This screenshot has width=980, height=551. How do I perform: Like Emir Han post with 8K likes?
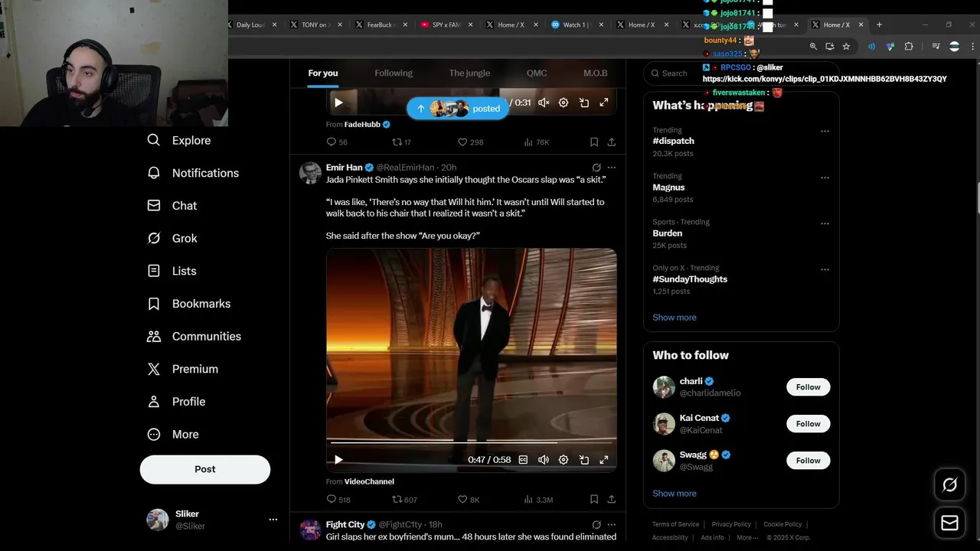click(x=469, y=500)
